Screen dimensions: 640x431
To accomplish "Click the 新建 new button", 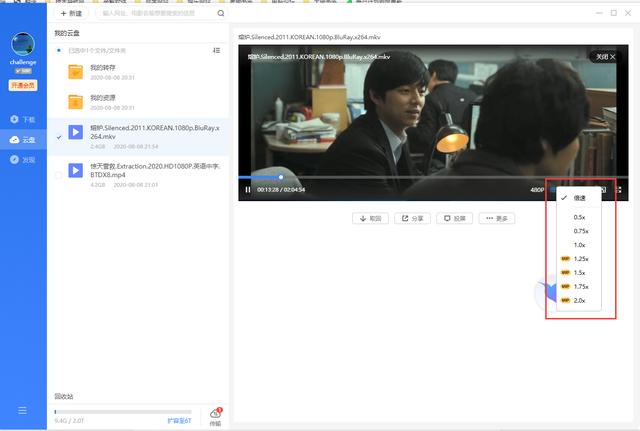I will click(71, 14).
